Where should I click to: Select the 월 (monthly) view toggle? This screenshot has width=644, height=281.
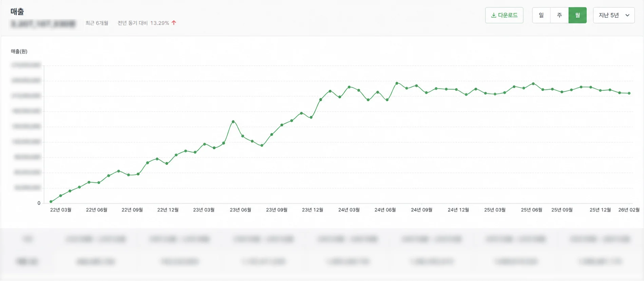[577, 15]
